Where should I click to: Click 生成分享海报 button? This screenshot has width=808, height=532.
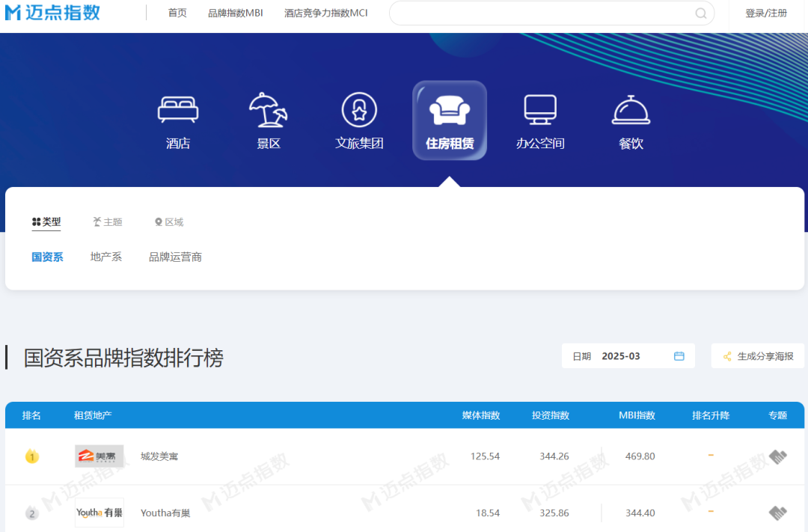coord(758,356)
